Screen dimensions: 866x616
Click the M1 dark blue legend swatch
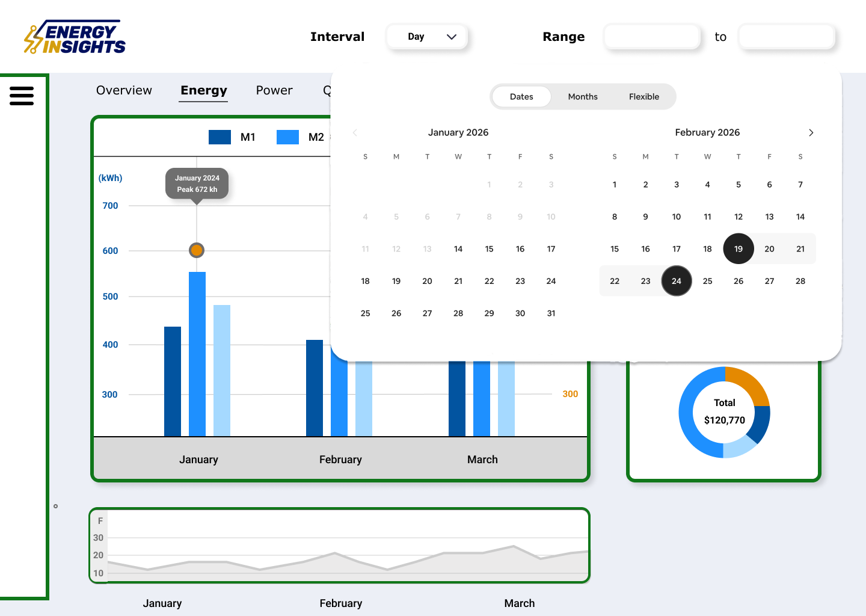[x=220, y=137]
